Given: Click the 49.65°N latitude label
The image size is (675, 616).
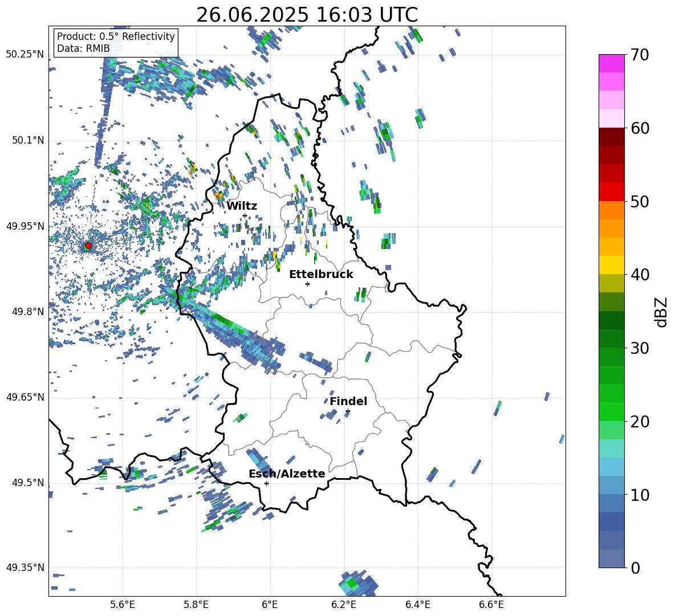Looking at the screenshot, I should 25,397.
